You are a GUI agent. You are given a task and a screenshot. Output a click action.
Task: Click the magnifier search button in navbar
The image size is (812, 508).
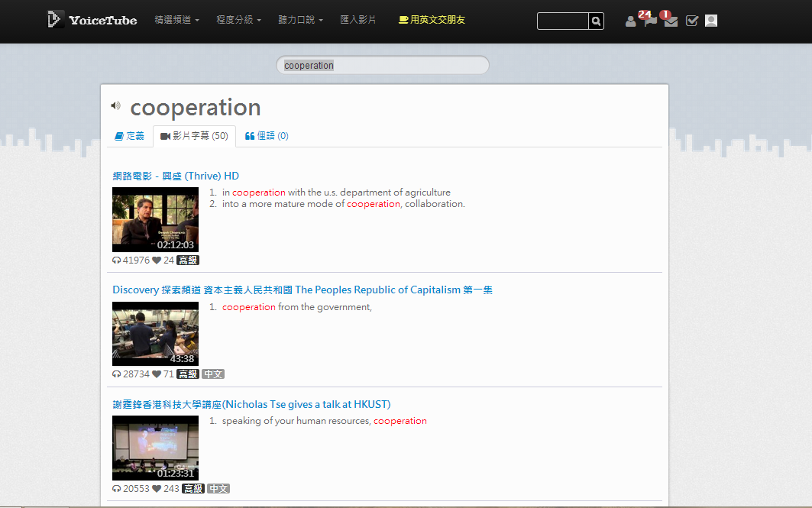pyautogui.click(x=596, y=21)
